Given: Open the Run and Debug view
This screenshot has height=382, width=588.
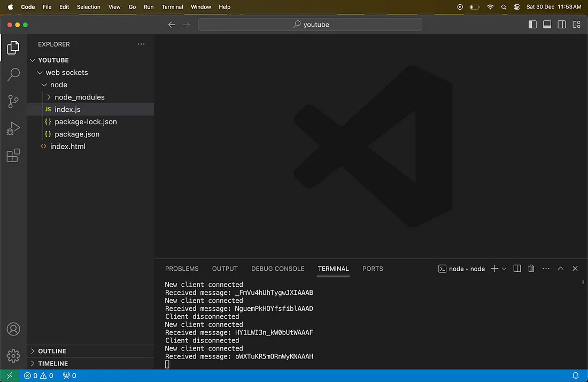Looking at the screenshot, I should 13,128.
